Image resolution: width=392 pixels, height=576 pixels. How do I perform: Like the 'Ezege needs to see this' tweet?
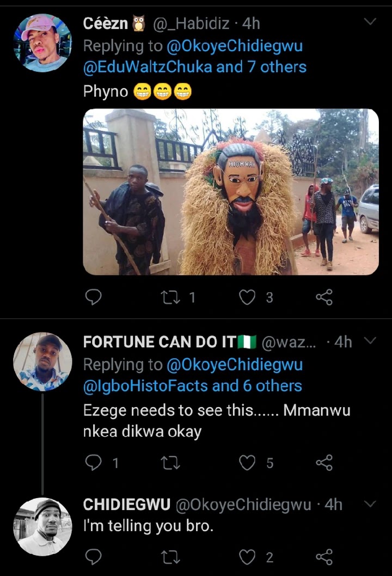pos(248,463)
